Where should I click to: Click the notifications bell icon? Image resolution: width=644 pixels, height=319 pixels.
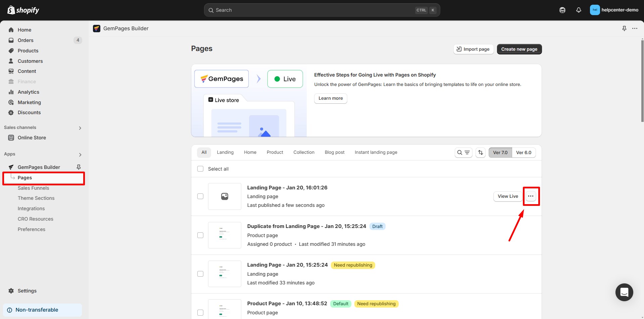coord(579,10)
